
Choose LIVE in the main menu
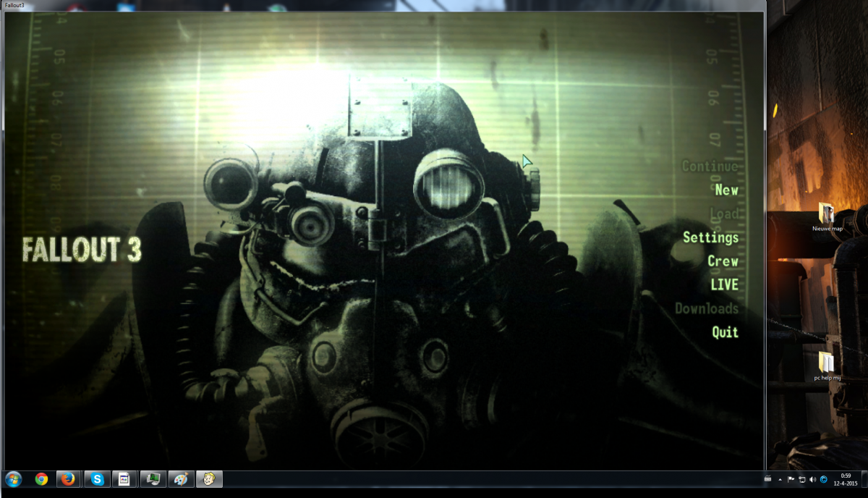pos(724,284)
